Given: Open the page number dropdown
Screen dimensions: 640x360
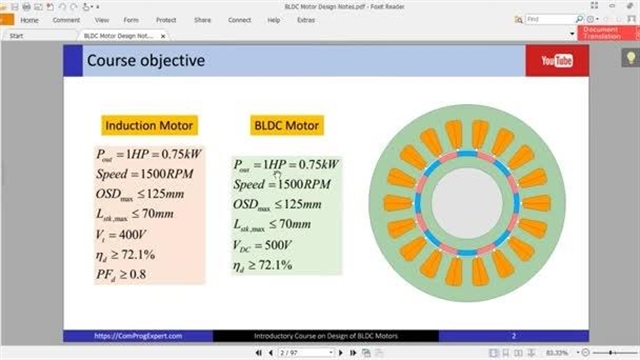Looking at the screenshot, I should coord(331,353).
